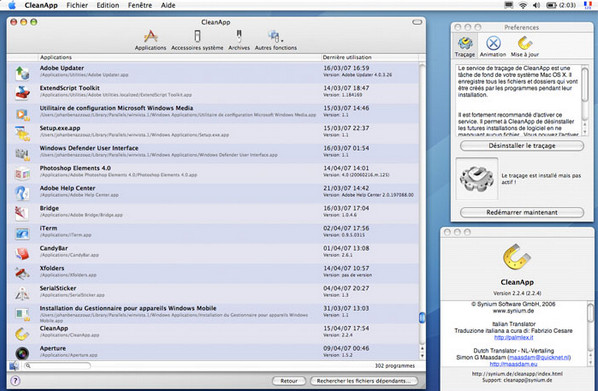The height and width of the screenshot is (391, 598).
Task: Click the Adobe Help Center icon
Action: [x=22, y=193]
